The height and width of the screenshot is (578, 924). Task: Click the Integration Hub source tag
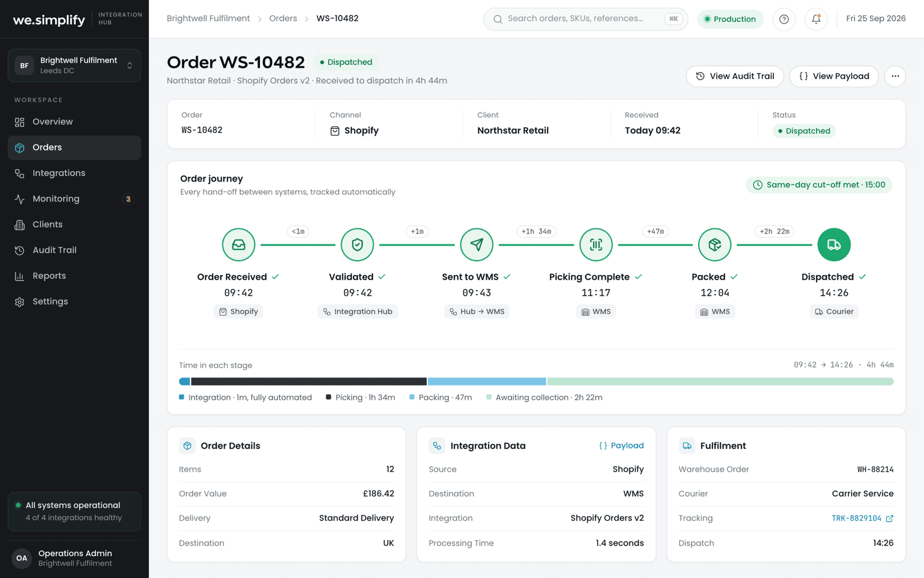coord(357,312)
